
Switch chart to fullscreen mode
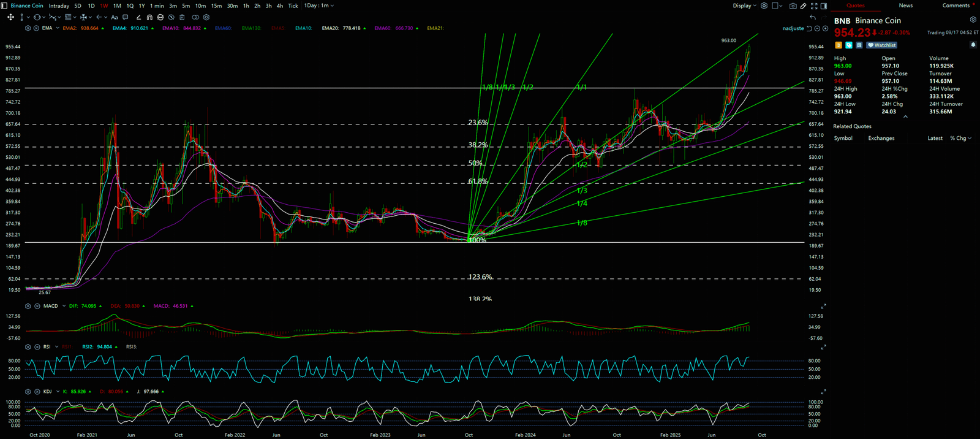[814, 6]
